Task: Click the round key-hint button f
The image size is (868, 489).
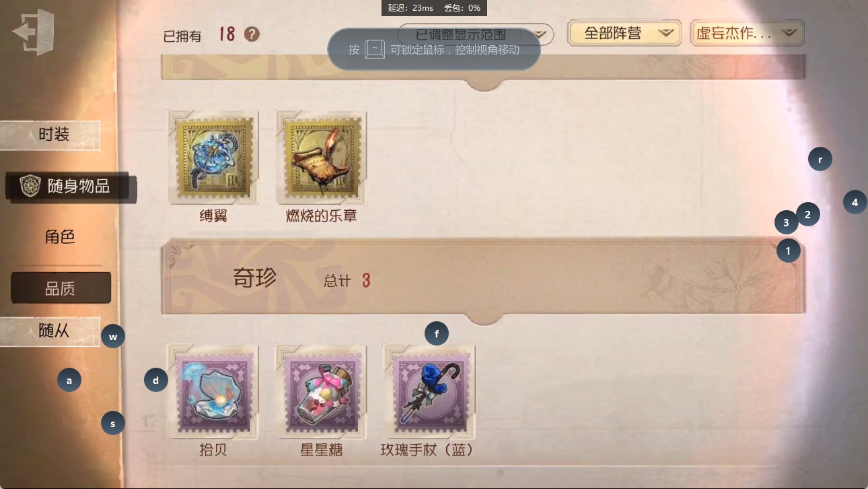Action: (437, 333)
